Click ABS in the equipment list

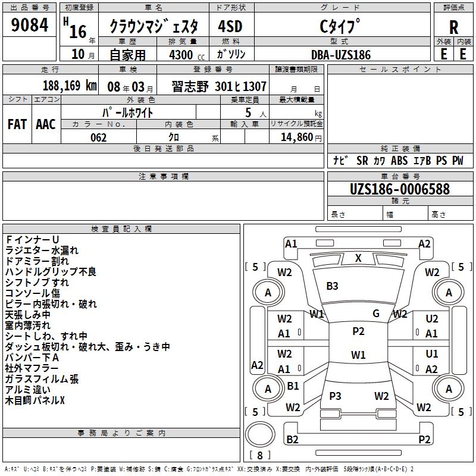[x=399, y=161]
